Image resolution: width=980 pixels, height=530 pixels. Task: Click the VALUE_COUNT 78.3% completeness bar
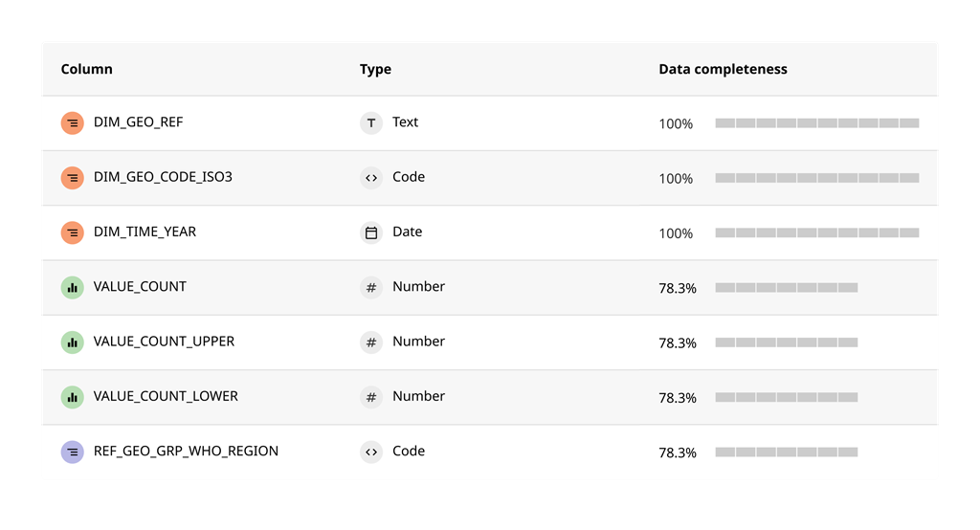coord(786,287)
